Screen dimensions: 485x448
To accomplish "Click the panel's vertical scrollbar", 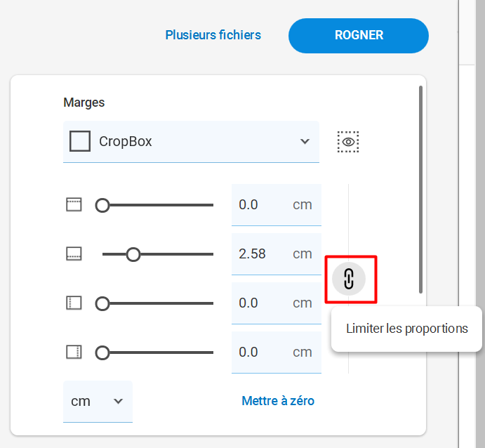I will click(420, 190).
